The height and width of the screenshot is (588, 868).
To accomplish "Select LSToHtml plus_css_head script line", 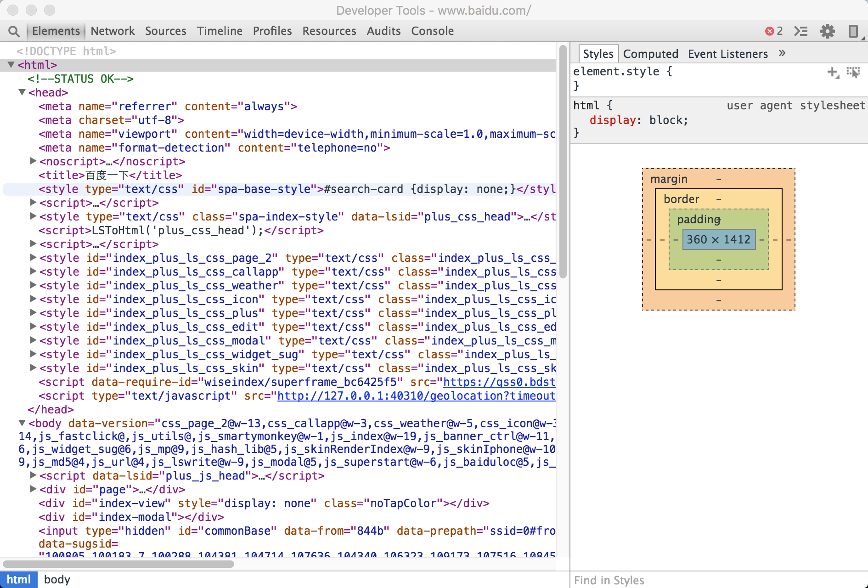I will 181,230.
